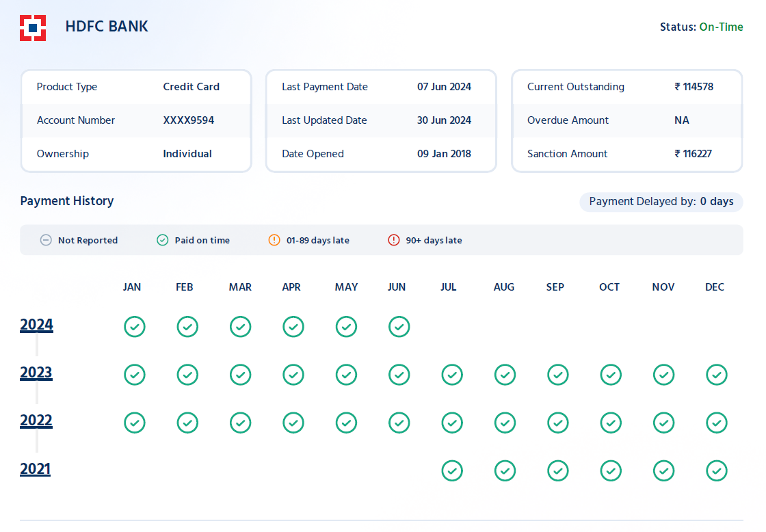Select the Account Number XXXX9594 value
This screenshot has height=532, width=766.
pyautogui.click(x=189, y=120)
